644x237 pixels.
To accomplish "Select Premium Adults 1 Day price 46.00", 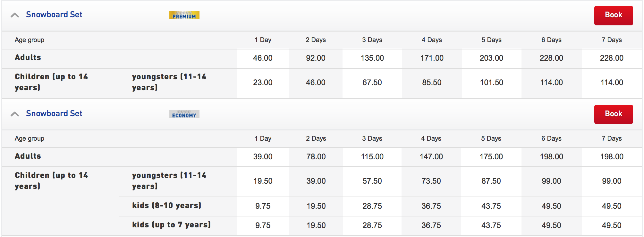I will point(263,58).
